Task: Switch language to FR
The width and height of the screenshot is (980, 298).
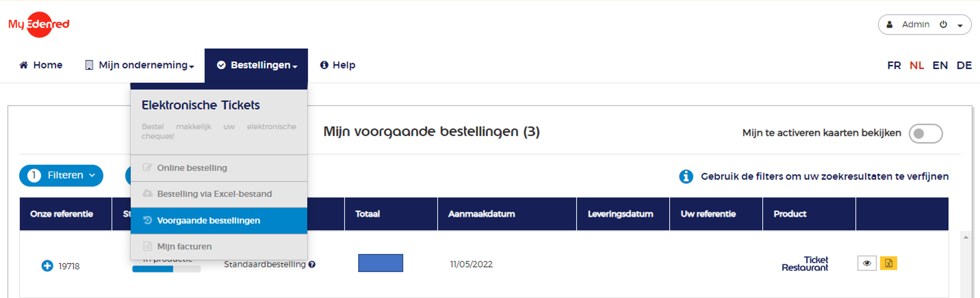Action: (894, 66)
